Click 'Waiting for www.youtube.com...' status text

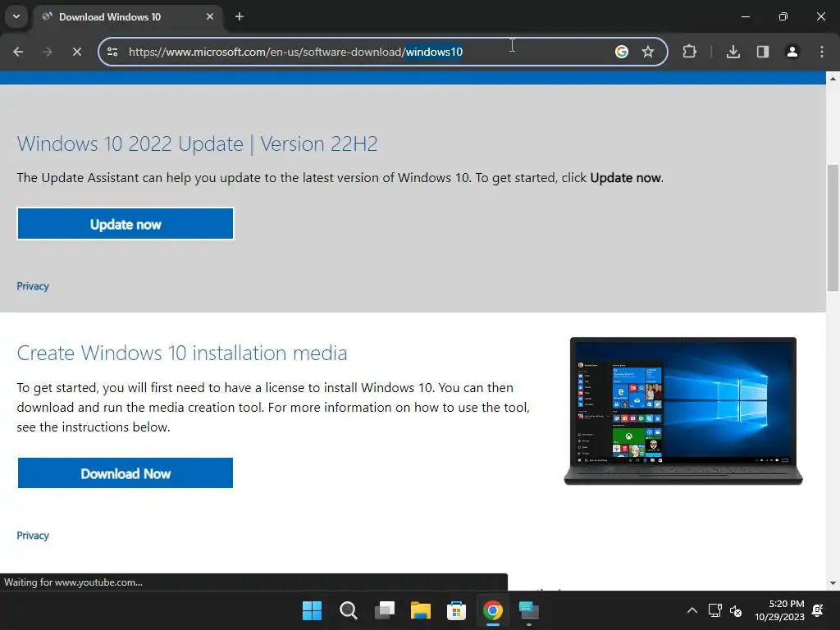(73, 582)
